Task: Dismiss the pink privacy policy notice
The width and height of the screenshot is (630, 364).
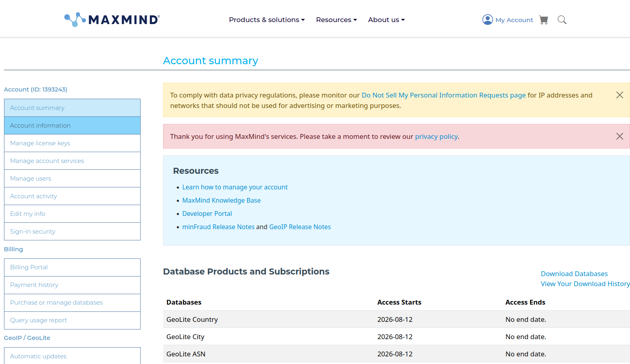Action: 620,136
